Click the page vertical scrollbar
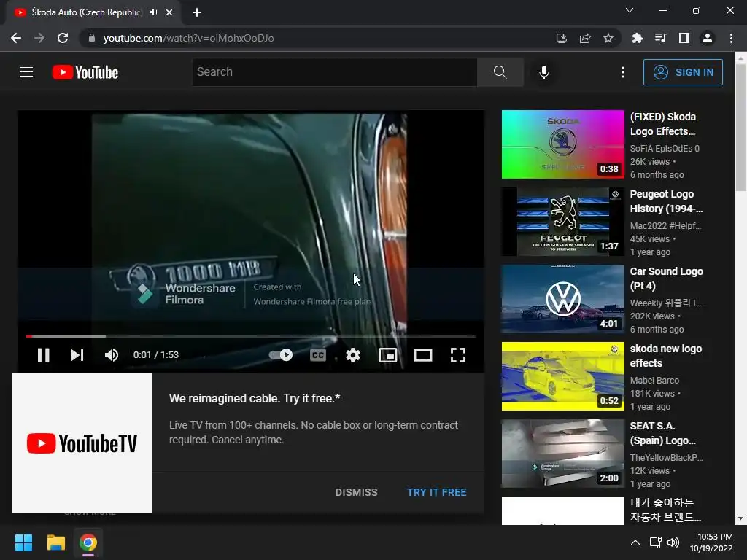The width and height of the screenshot is (747, 560). tap(740, 128)
